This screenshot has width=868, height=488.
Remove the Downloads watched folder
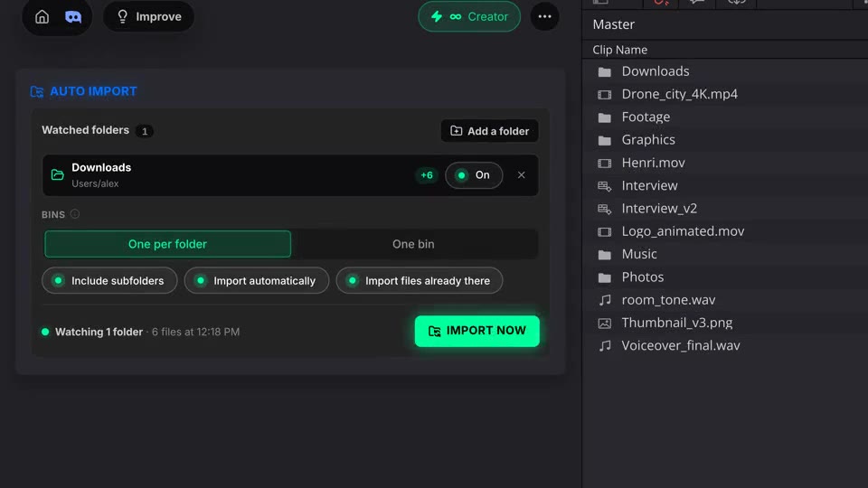coord(522,175)
